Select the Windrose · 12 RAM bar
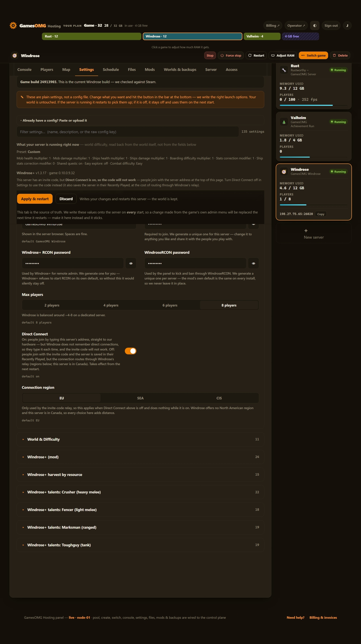 pos(193,36)
